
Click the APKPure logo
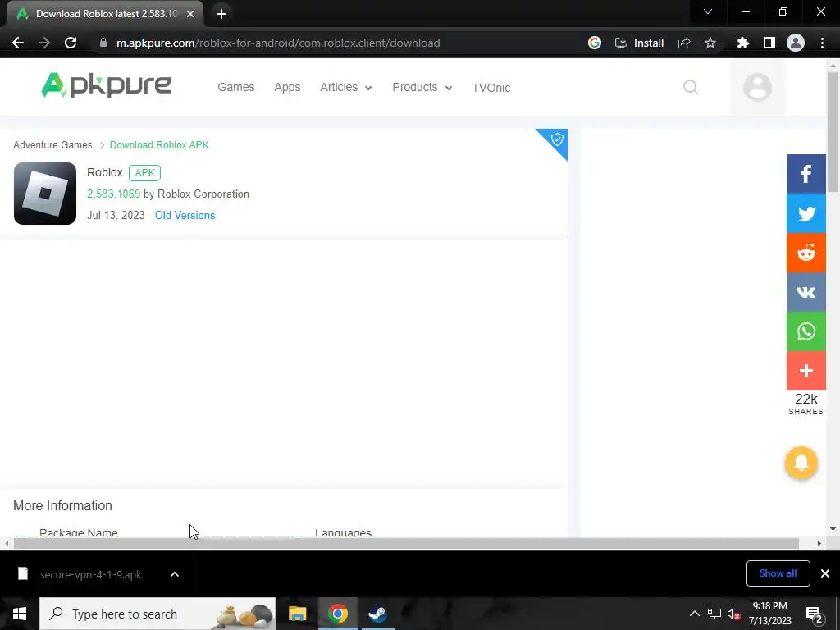tap(106, 85)
